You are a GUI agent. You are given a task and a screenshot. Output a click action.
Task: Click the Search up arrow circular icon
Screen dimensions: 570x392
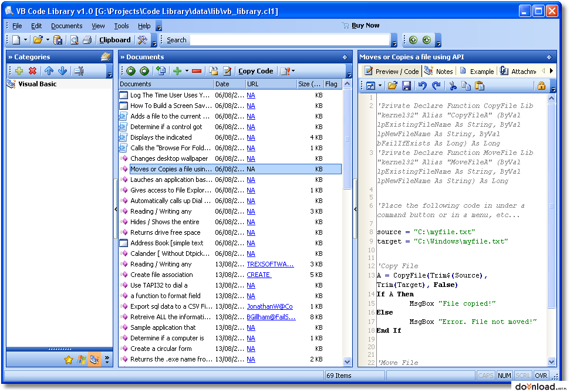pyautogui.click(x=413, y=40)
